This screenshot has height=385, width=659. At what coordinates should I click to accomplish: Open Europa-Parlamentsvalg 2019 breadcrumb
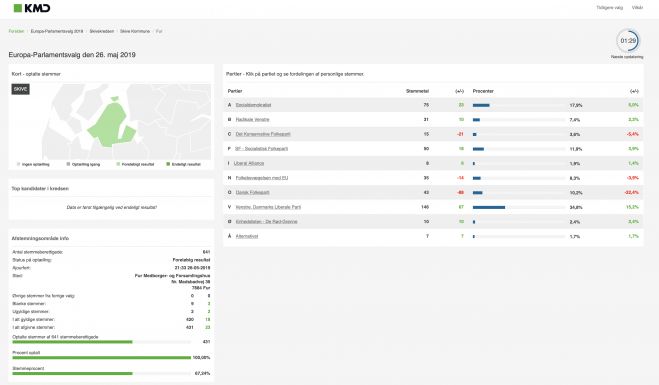(57, 32)
